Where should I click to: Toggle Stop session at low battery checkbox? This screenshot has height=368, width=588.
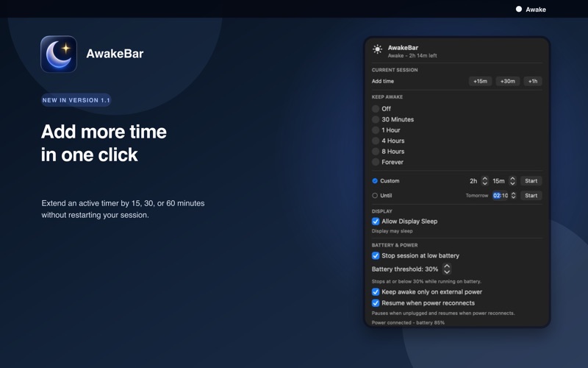click(376, 255)
